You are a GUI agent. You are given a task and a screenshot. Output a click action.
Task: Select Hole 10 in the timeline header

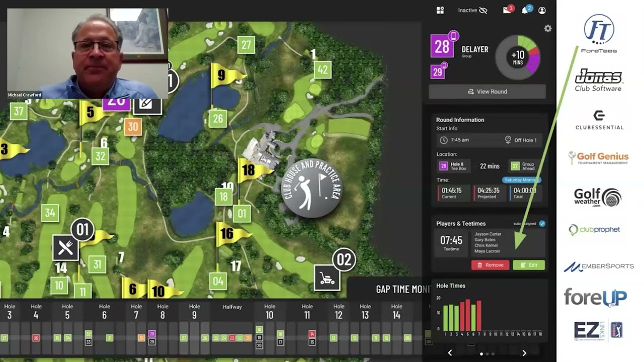point(270,312)
